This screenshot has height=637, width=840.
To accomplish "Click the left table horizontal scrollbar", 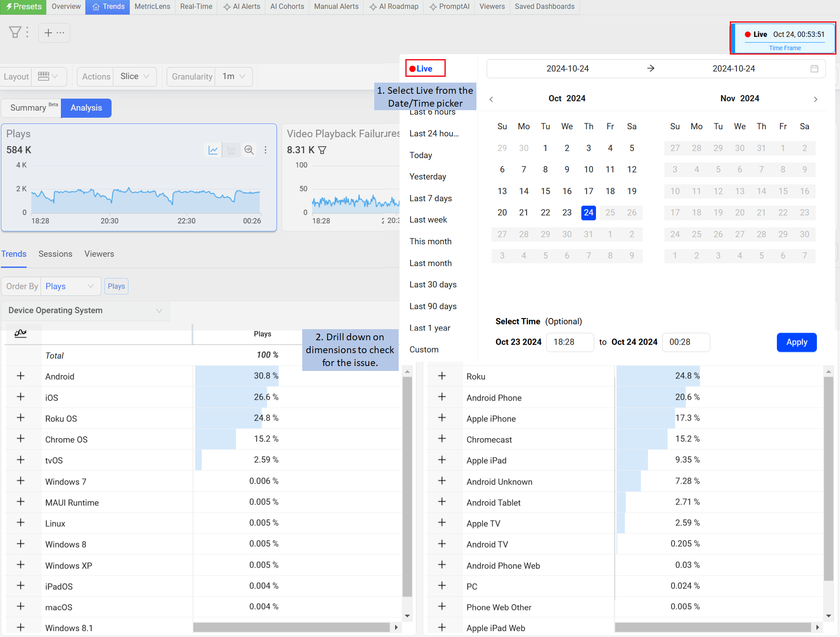I will 292,627.
